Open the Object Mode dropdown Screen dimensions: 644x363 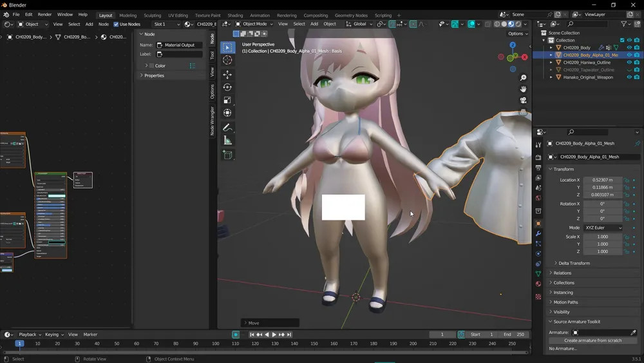(254, 24)
